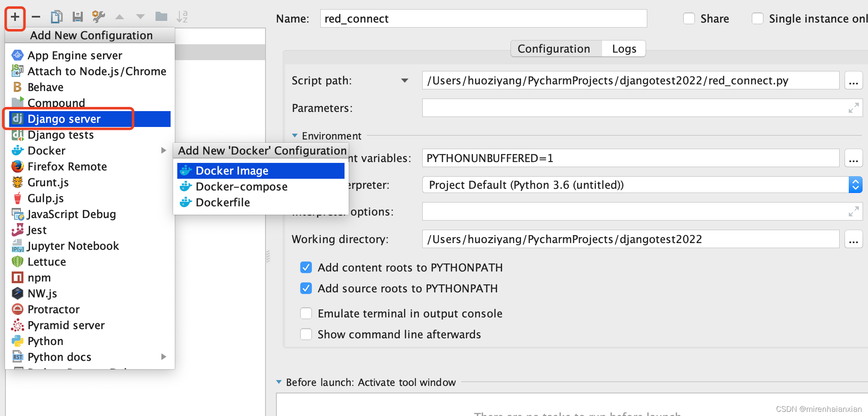The width and height of the screenshot is (868, 416).
Task: Uncheck Add source roots to PYTHONPATH
Action: [x=306, y=288]
